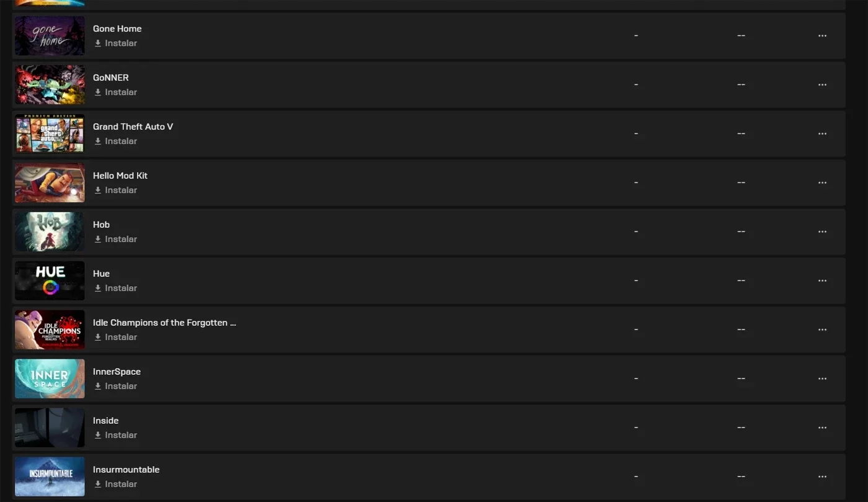This screenshot has width=868, height=502.
Task: Click the ellipsis icon in the Hue row
Action: pos(822,281)
